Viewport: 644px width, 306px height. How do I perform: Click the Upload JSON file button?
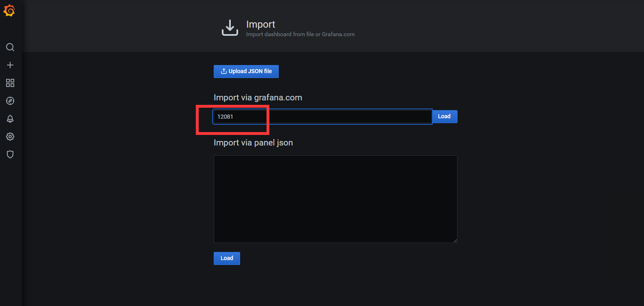[246, 71]
